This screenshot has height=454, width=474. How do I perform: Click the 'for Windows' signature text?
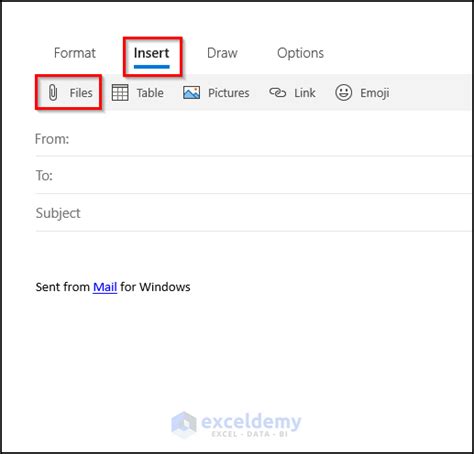pyautogui.click(x=155, y=287)
